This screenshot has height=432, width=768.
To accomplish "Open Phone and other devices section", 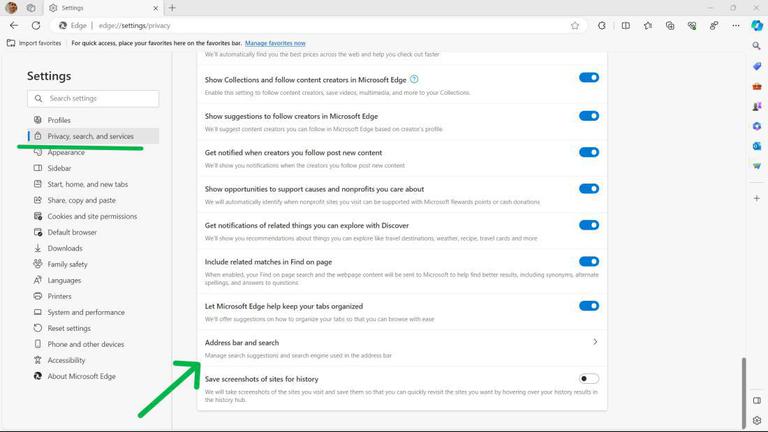I will 93,344.
